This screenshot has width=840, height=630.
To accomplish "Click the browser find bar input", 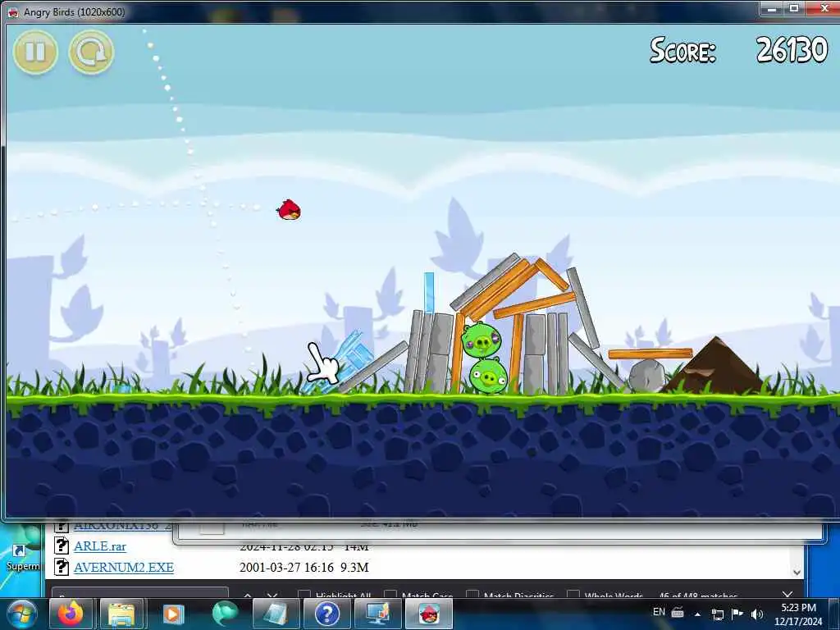I will 140,593.
